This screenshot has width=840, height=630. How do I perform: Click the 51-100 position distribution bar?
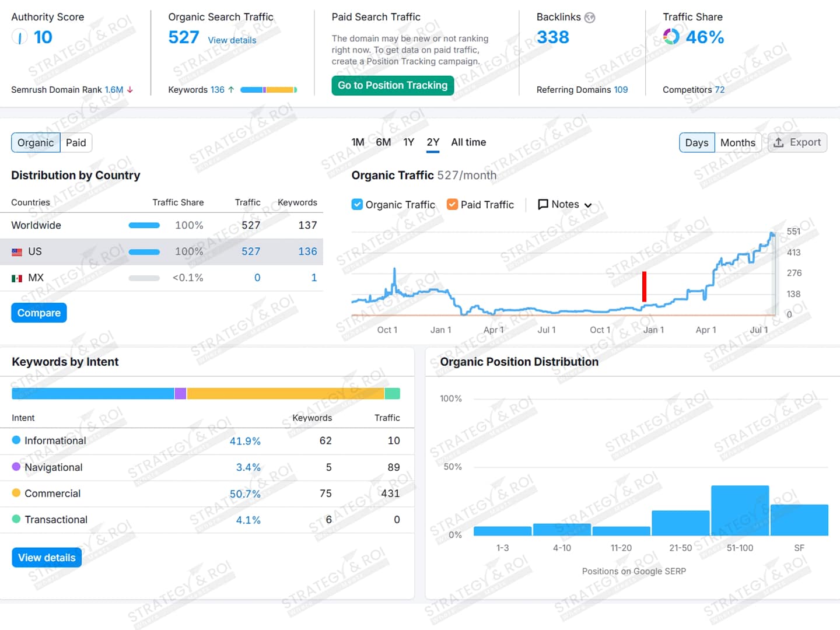coord(740,510)
